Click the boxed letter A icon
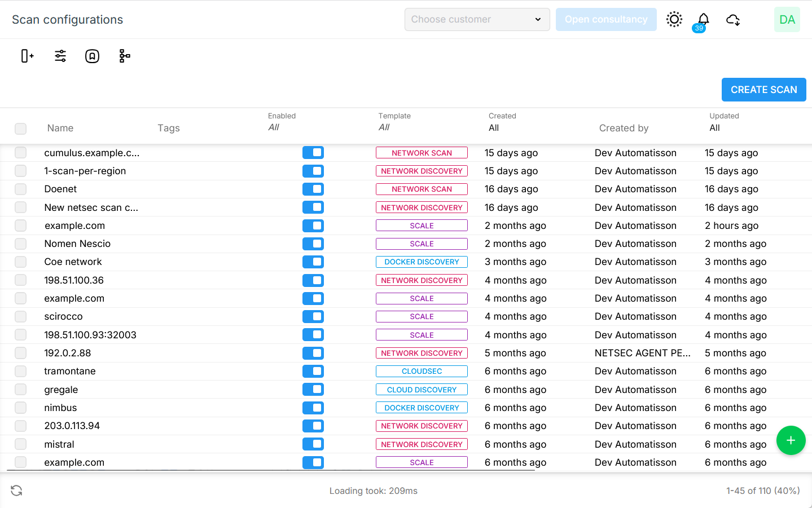Image resolution: width=812 pixels, height=508 pixels. (x=92, y=56)
